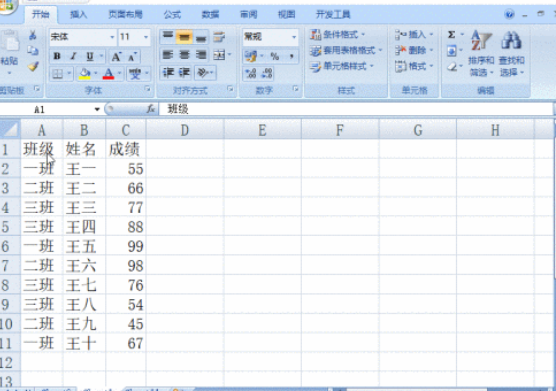Screen dimensions: 556x391
Task: Open 套用表格格式 table styles
Action: point(346,50)
